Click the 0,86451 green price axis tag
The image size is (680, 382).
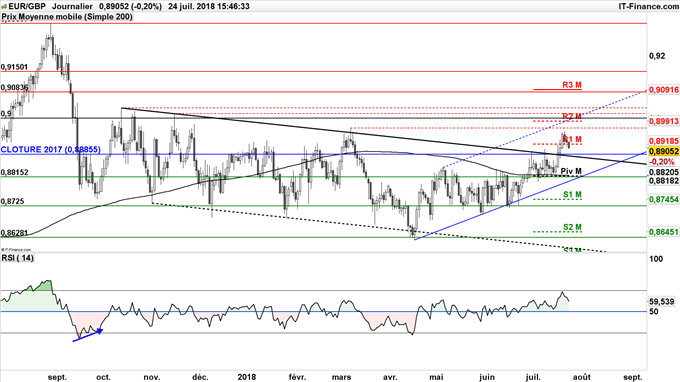664,232
